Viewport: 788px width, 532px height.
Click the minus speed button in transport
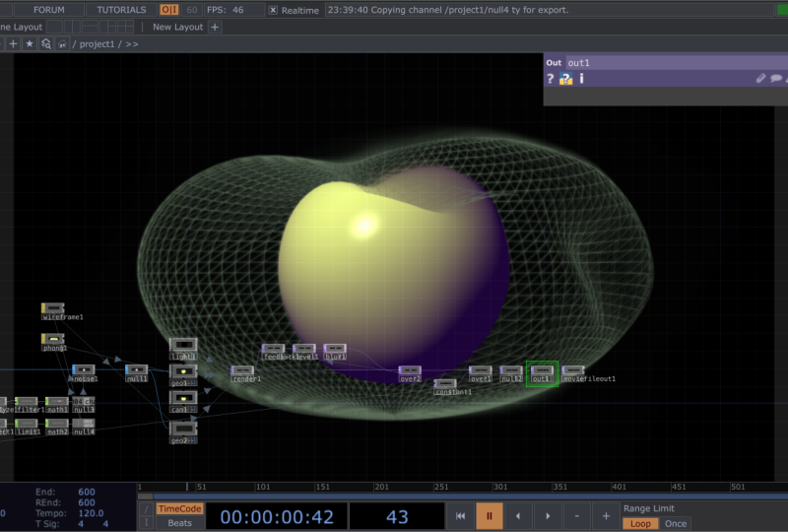coord(577,516)
